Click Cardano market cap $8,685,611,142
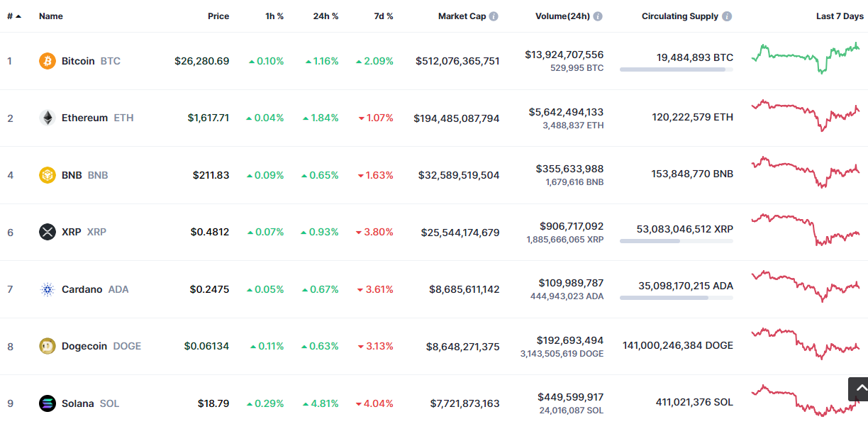This screenshot has width=868, height=424. [464, 289]
